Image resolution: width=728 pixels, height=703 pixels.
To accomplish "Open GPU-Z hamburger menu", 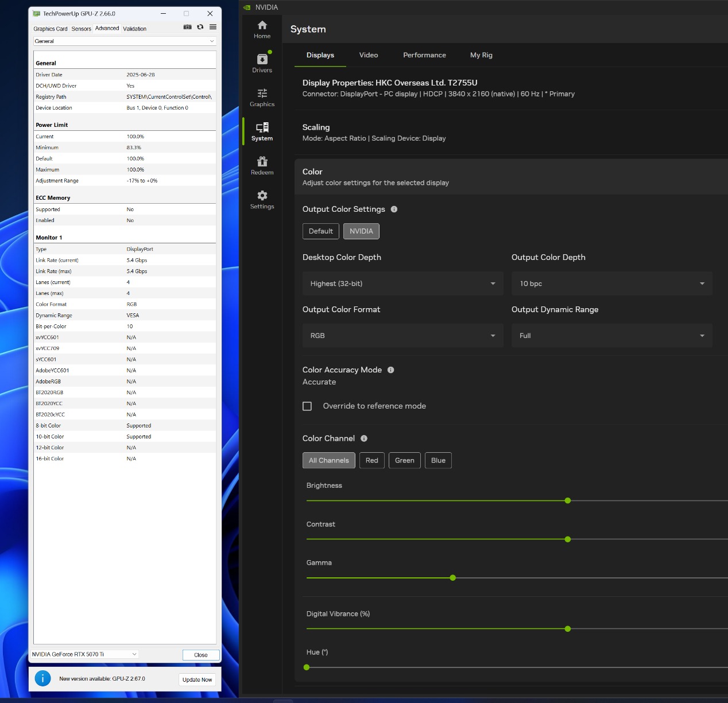I will click(x=213, y=27).
